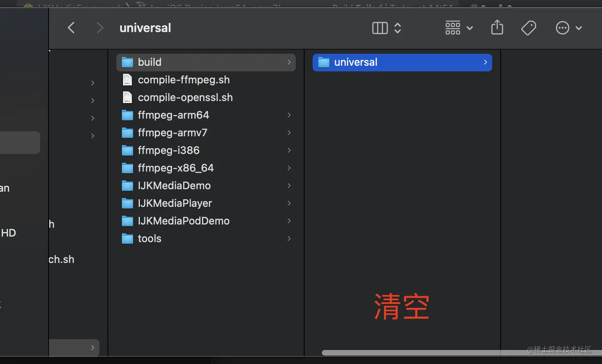
Task: Expand the More actions dropdown arrow
Action: 579,28
